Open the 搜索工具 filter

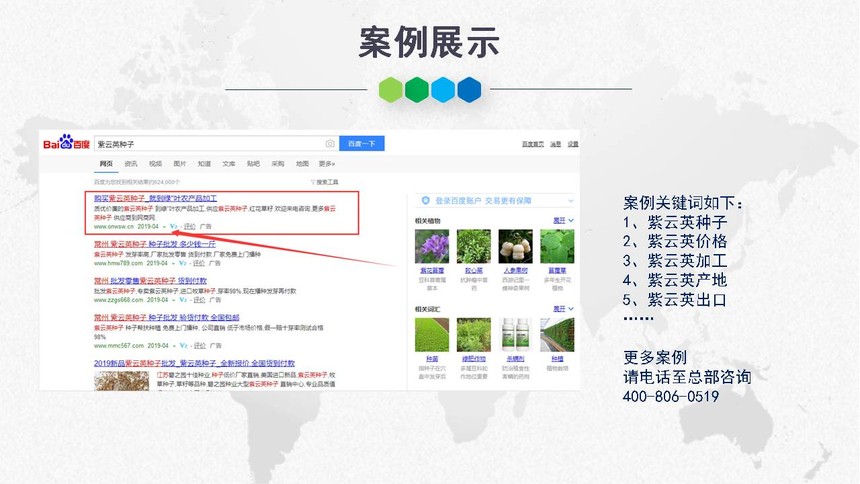(325, 182)
